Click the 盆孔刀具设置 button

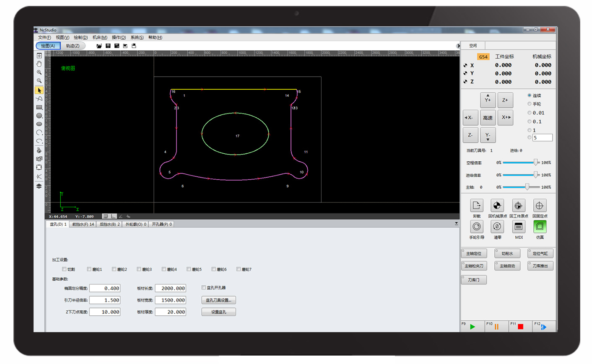click(x=218, y=300)
